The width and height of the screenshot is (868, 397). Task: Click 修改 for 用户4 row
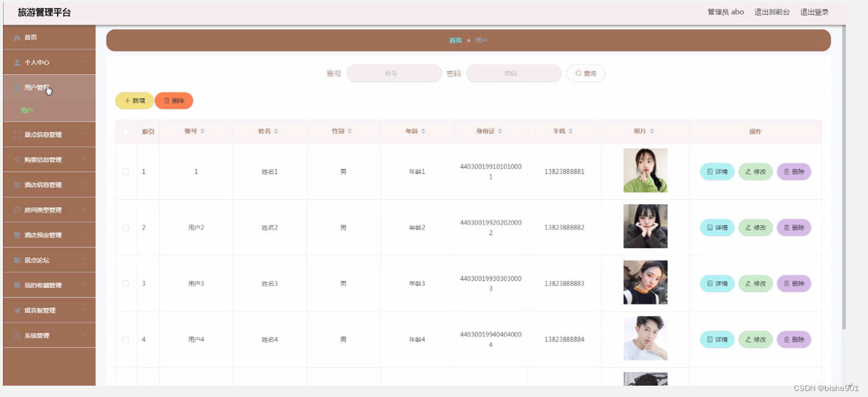coord(756,340)
